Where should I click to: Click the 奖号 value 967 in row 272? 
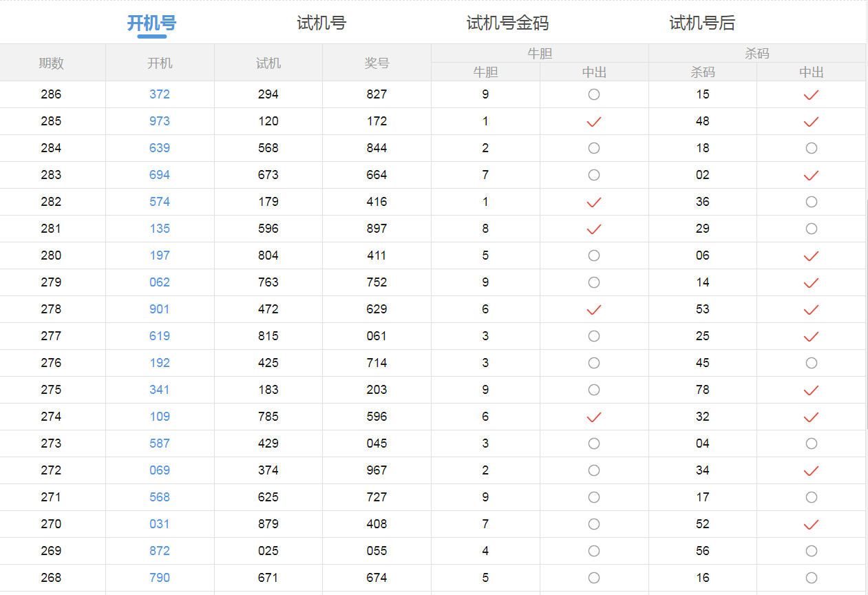pyautogui.click(x=377, y=470)
